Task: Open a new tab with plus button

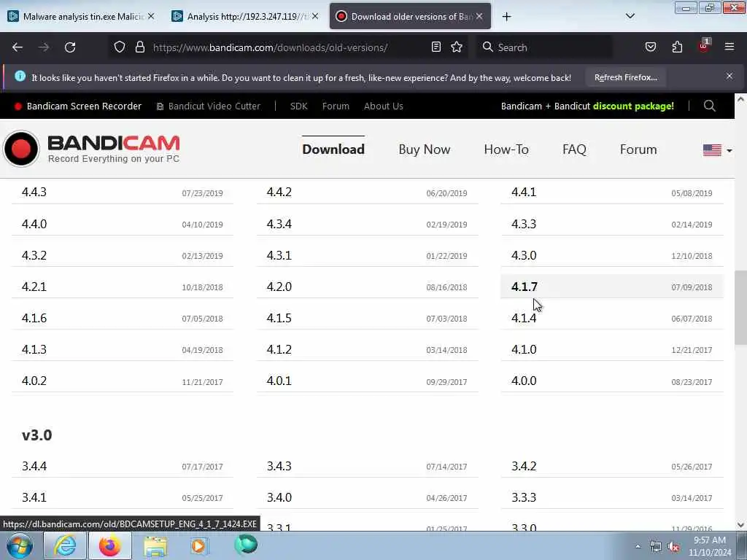Action: [x=506, y=17]
